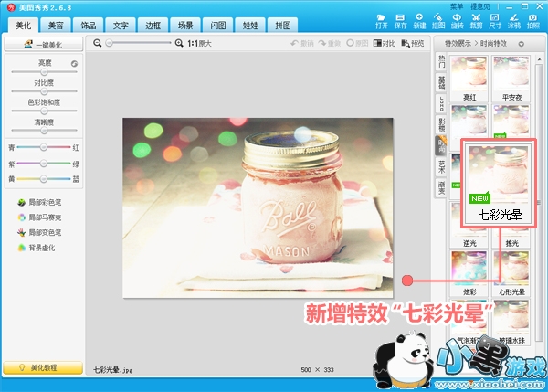Switch to the 拼图 tab
548x392 pixels.
pos(283,26)
